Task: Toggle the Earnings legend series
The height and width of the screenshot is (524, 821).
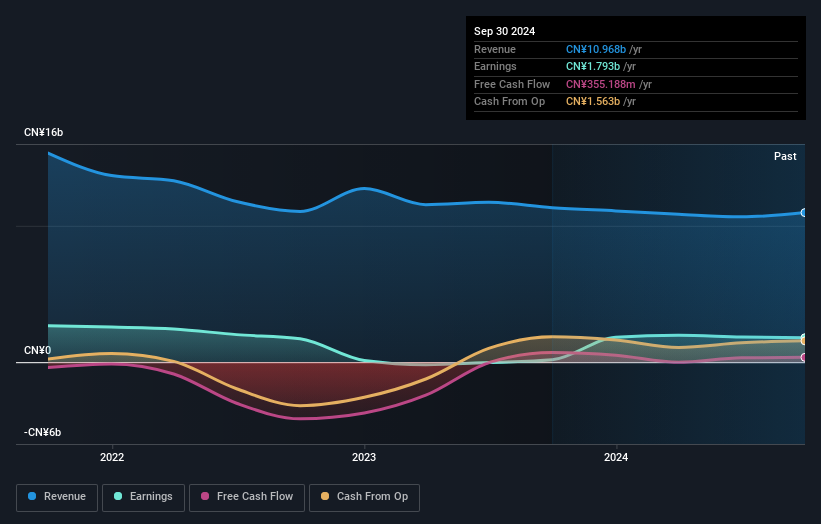Action: [143, 497]
